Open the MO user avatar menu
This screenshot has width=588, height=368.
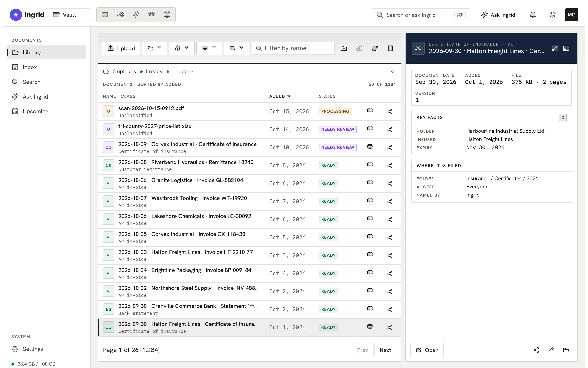tap(571, 15)
